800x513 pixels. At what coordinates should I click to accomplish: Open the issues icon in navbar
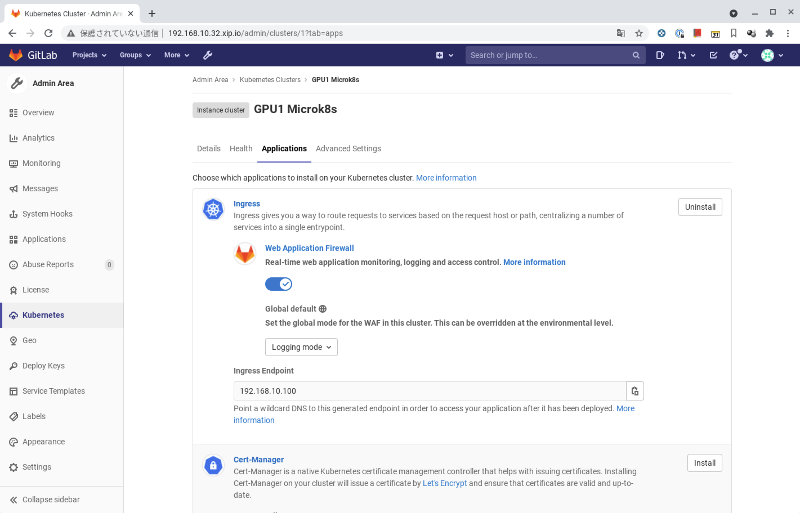click(x=660, y=55)
